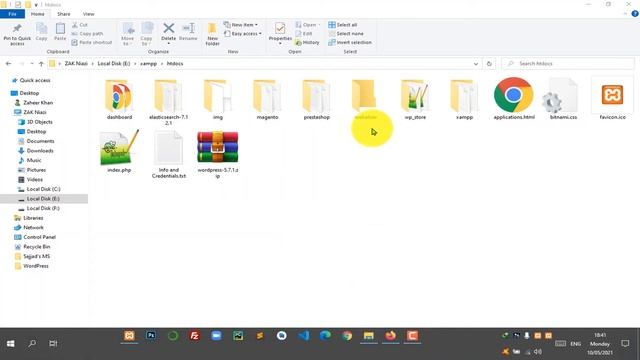Click Select none in ribbon
The width and height of the screenshot is (640, 360).
[346, 33]
